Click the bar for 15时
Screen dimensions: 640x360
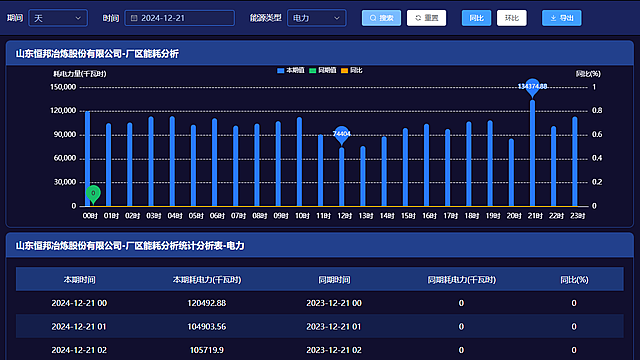point(405,167)
